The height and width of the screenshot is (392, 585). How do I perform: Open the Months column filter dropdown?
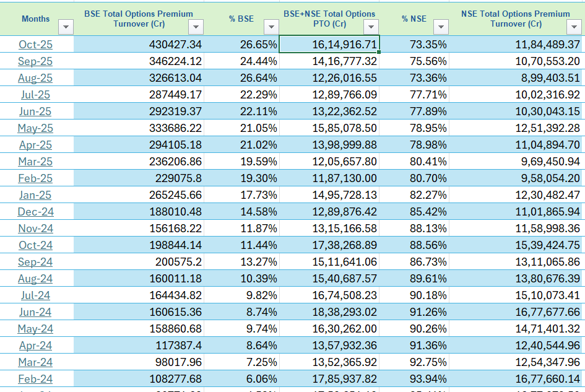(66, 27)
